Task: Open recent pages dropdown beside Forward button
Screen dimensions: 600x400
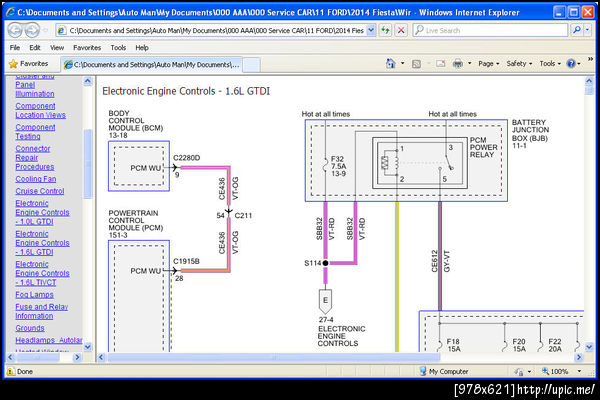Action: [46, 30]
